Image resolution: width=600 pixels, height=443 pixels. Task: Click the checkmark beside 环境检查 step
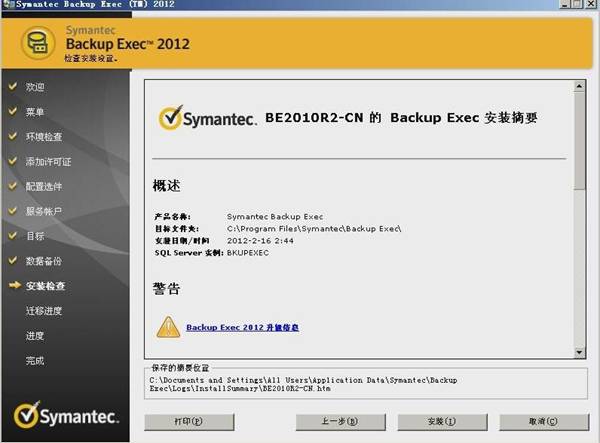[x=13, y=136]
